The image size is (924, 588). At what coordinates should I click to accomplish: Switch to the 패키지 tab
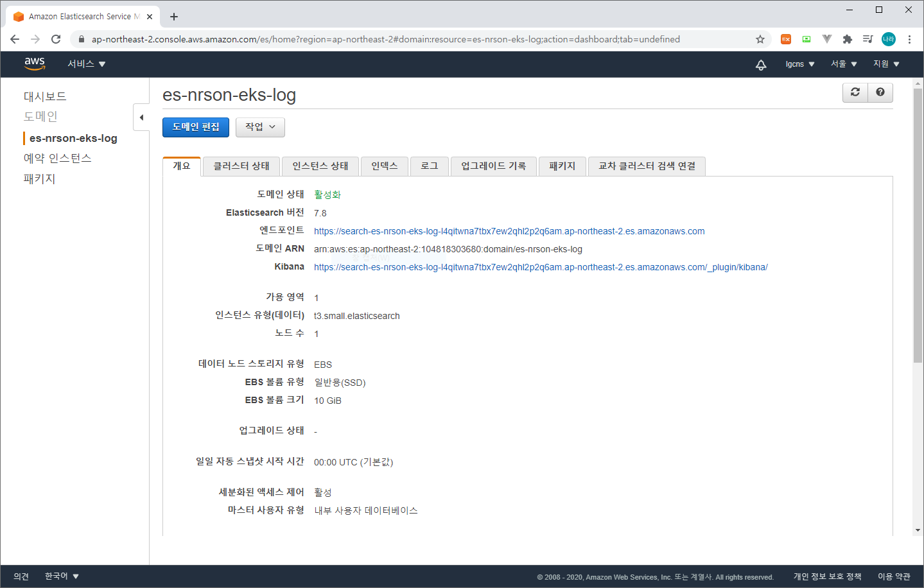point(562,166)
